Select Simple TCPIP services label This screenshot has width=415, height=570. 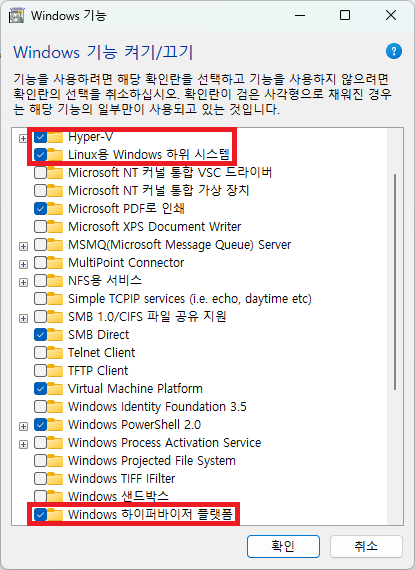(190, 299)
